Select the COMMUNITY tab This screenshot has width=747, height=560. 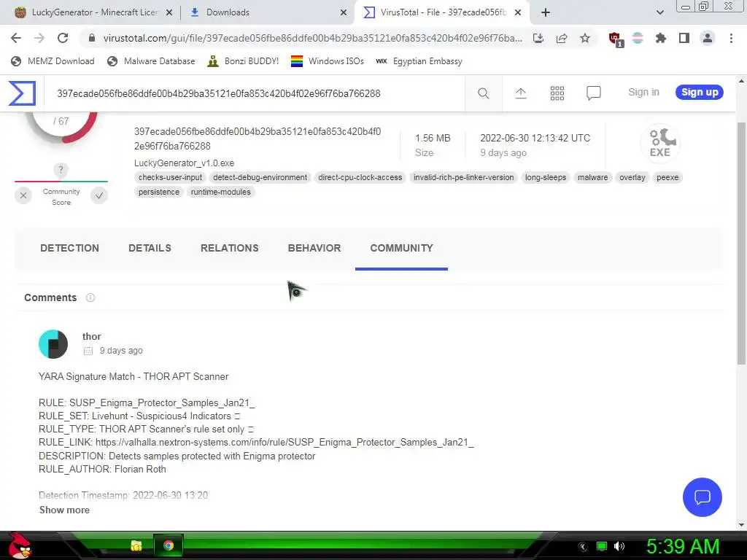coord(402,248)
